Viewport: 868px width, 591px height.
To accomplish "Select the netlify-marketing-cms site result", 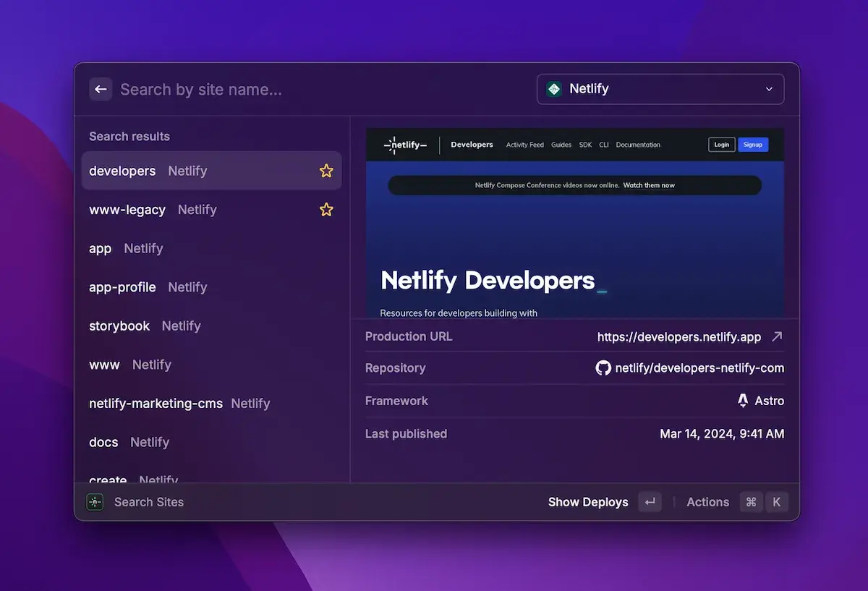I will coord(211,404).
